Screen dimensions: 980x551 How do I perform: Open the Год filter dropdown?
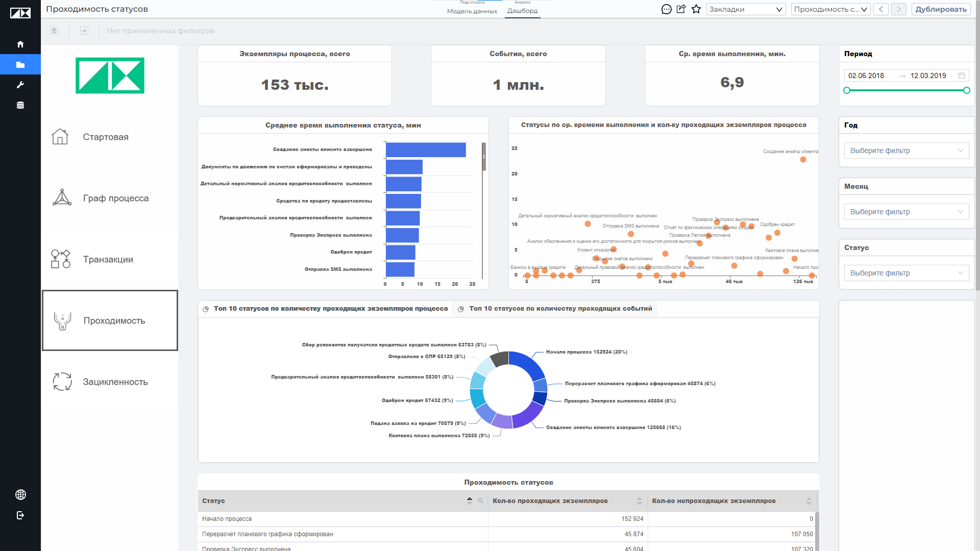[906, 151]
